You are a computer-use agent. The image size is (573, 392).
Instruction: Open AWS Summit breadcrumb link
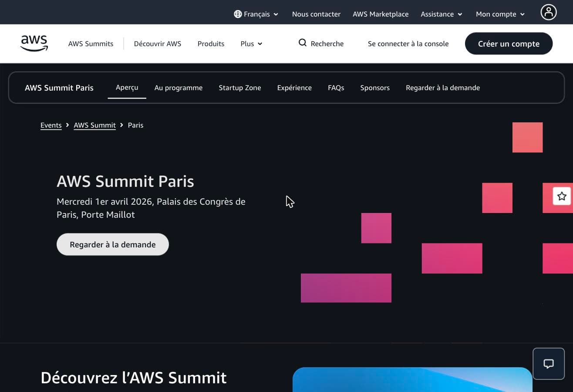[x=94, y=125]
